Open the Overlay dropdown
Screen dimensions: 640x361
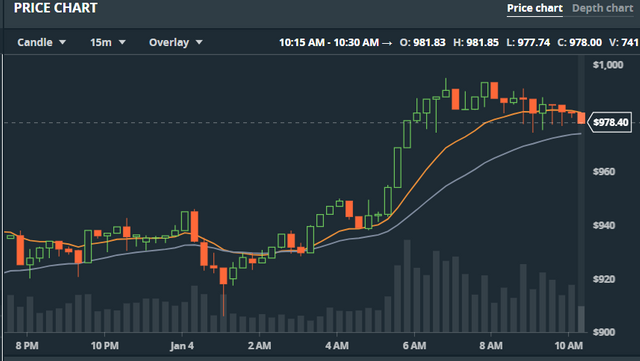click(176, 42)
